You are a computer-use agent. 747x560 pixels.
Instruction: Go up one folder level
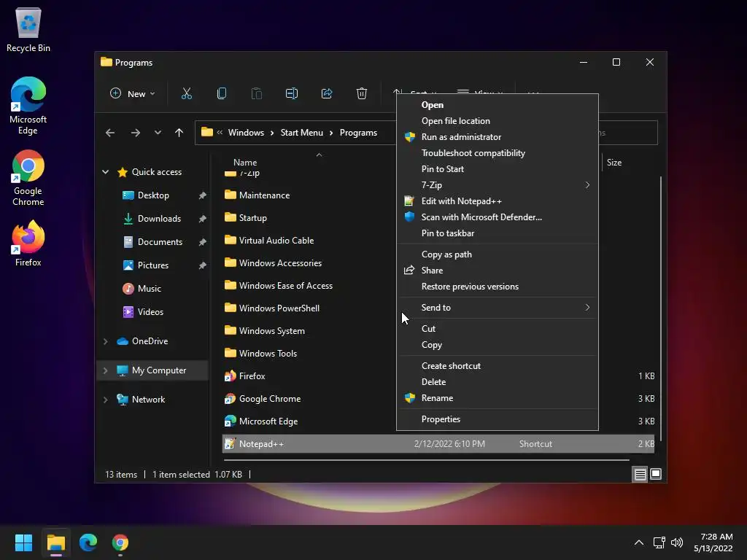coord(179,133)
